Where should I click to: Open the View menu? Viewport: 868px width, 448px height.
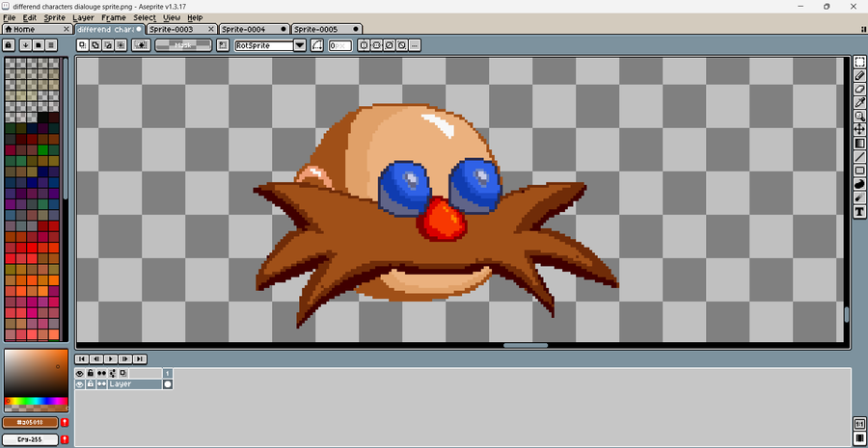(171, 17)
